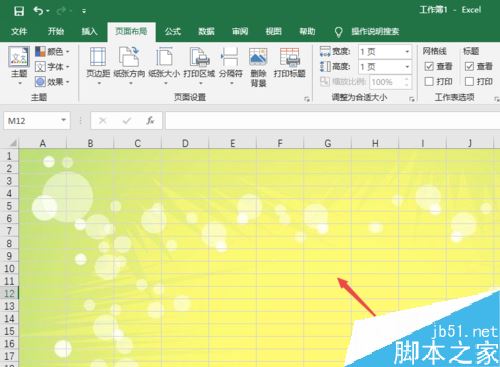Open the 字体 theme fonts dropdown
500x367 pixels.
52,67
